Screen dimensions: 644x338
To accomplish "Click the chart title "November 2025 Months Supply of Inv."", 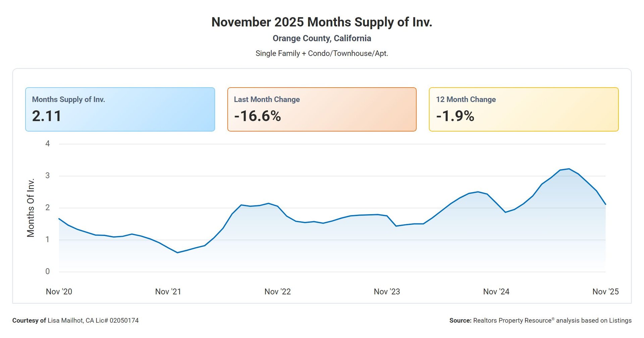I will [322, 22].
